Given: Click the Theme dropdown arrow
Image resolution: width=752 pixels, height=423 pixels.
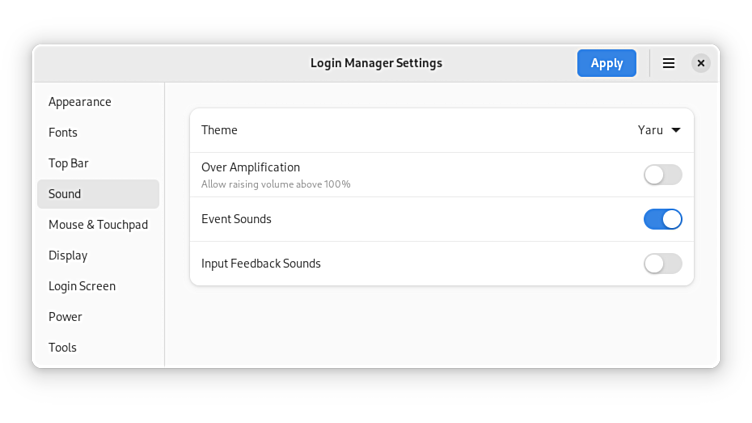Looking at the screenshot, I should [676, 130].
